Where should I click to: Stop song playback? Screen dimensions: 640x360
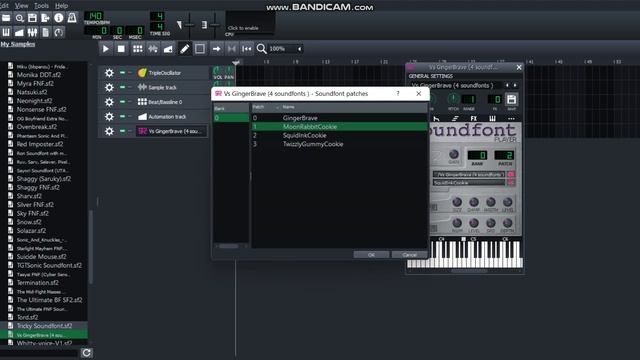(121, 49)
